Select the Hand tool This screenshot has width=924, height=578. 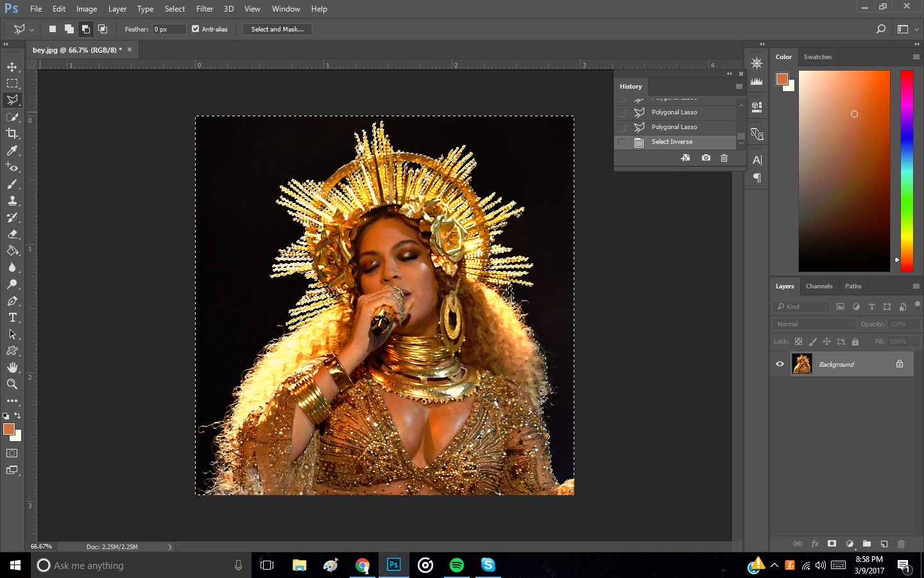click(x=12, y=367)
